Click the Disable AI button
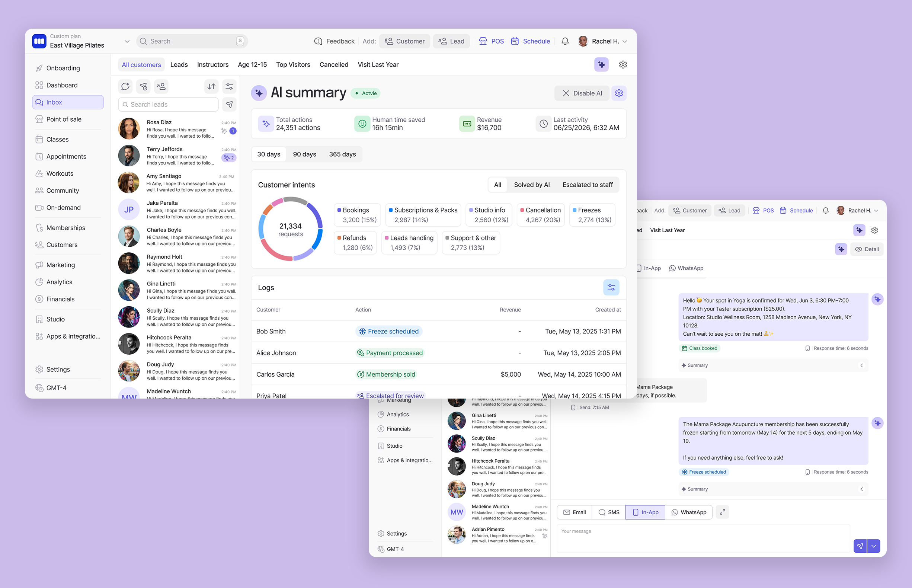912x588 pixels. (x=582, y=93)
